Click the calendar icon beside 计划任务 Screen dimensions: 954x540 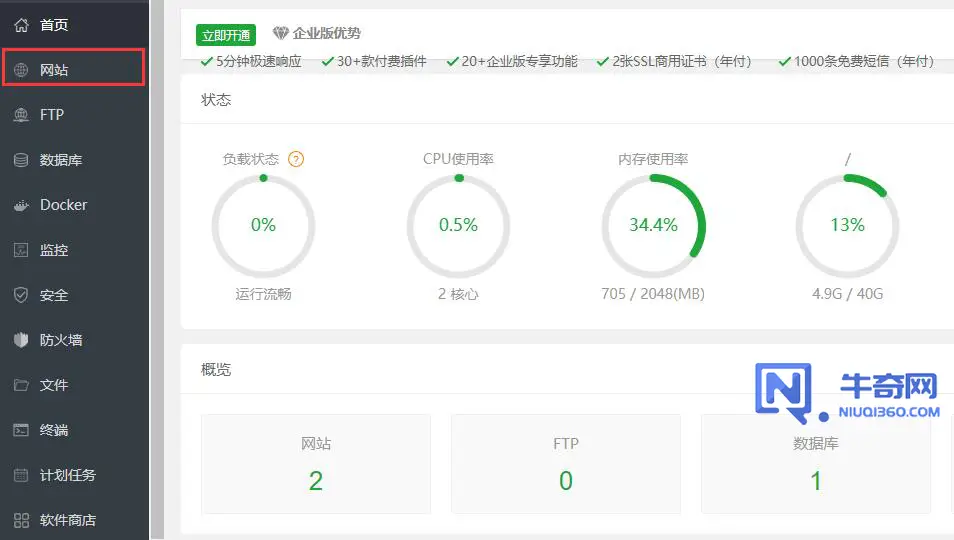(21, 475)
